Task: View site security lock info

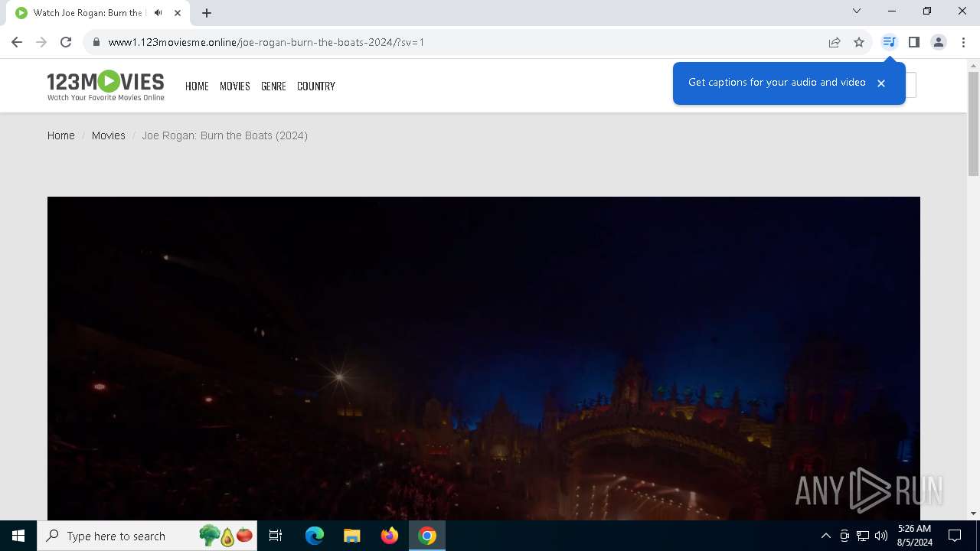Action: tap(96, 42)
